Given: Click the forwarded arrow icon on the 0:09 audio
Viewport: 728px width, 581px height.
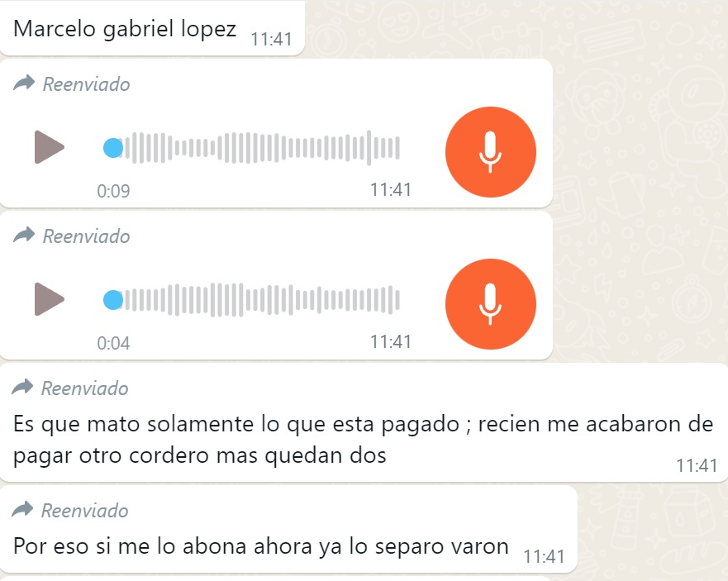Looking at the screenshot, I should coord(24,83).
